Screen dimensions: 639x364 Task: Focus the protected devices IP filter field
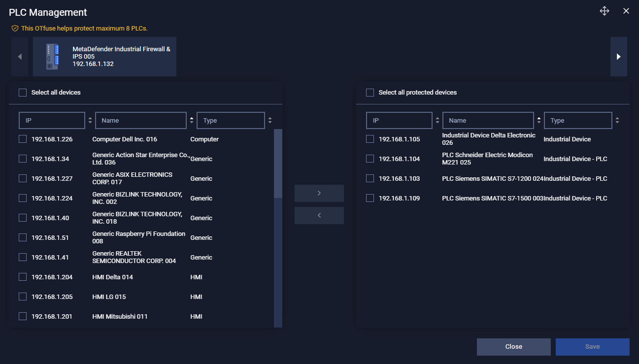pyautogui.click(x=399, y=120)
